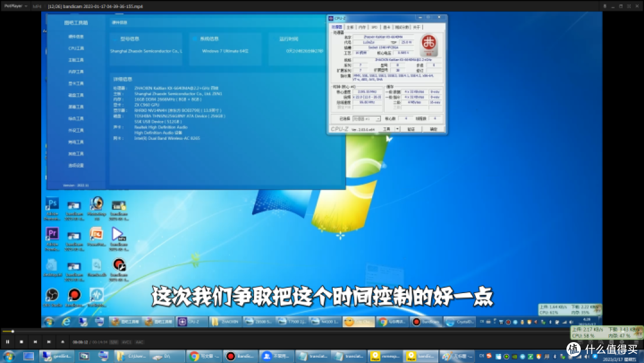Click the 00:00:12 elapsed time display
This screenshot has width=644, height=363.
(x=80, y=342)
